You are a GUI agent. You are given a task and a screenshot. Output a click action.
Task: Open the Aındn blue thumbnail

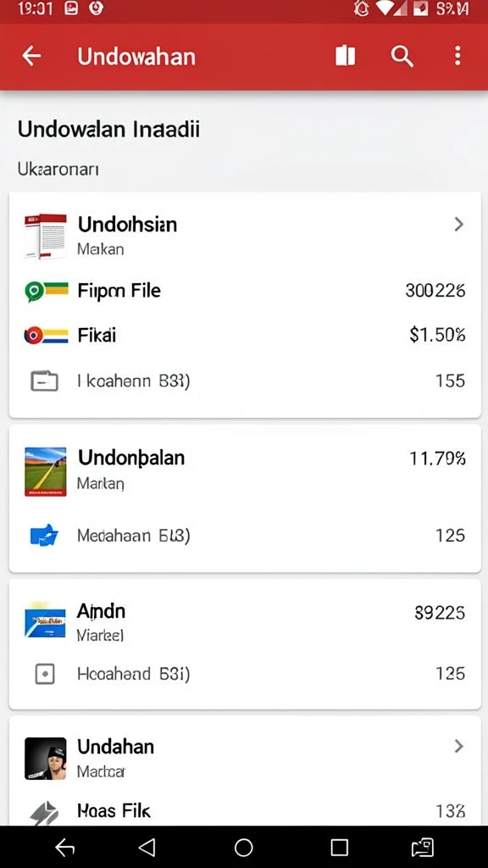[x=46, y=620]
